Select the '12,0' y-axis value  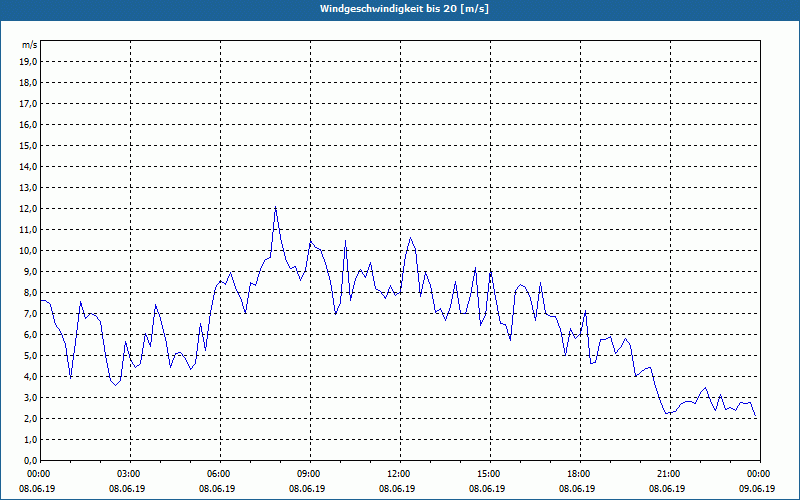29,209
